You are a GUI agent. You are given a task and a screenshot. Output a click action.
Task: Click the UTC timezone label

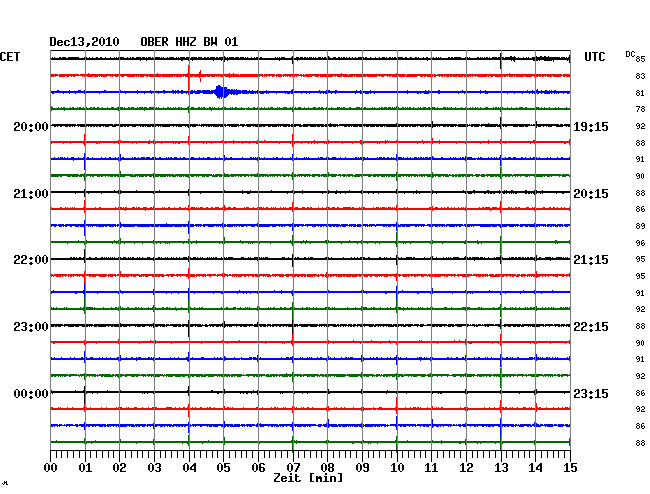click(x=594, y=57)
